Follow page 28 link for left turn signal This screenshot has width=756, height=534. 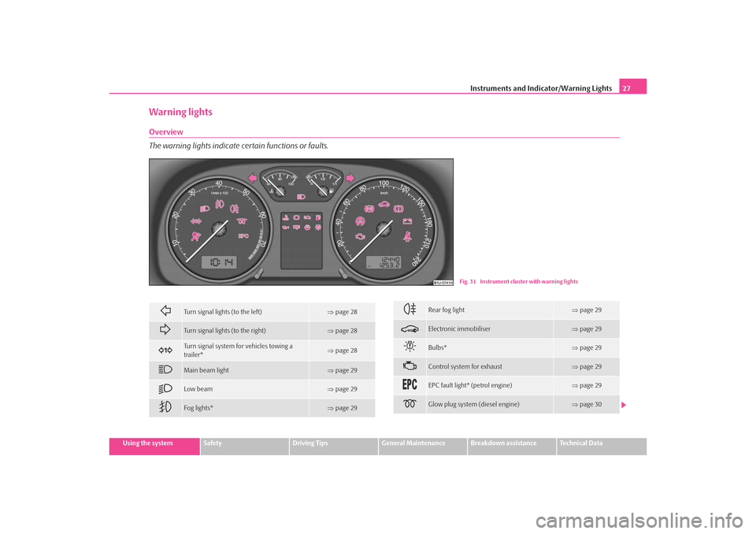pyautogui.click(x=343, y=312)
